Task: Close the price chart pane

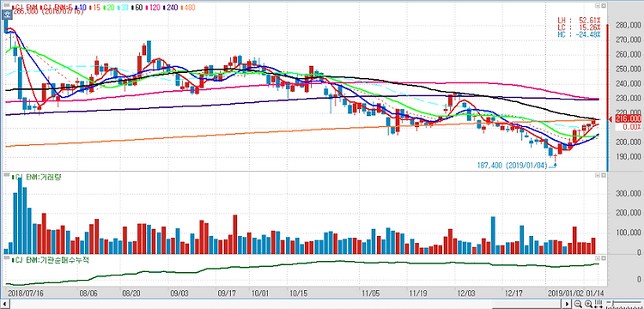Action: point(604,6)
